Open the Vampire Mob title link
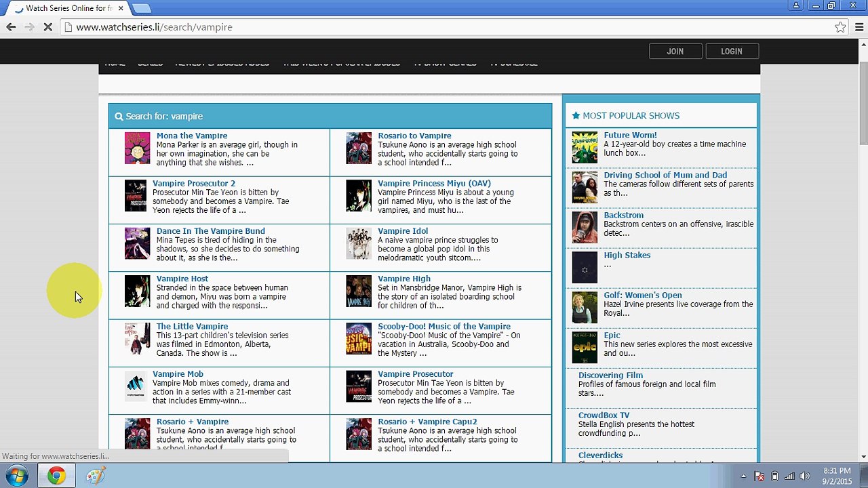Screen dimensions: 868x488 pyautogui.click(x=178, y=374)
